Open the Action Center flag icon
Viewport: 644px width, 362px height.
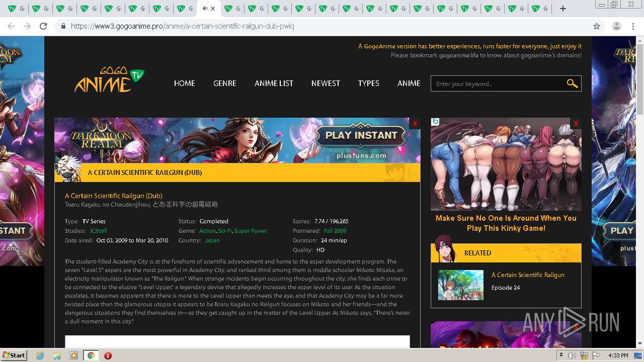click(596, 355)
